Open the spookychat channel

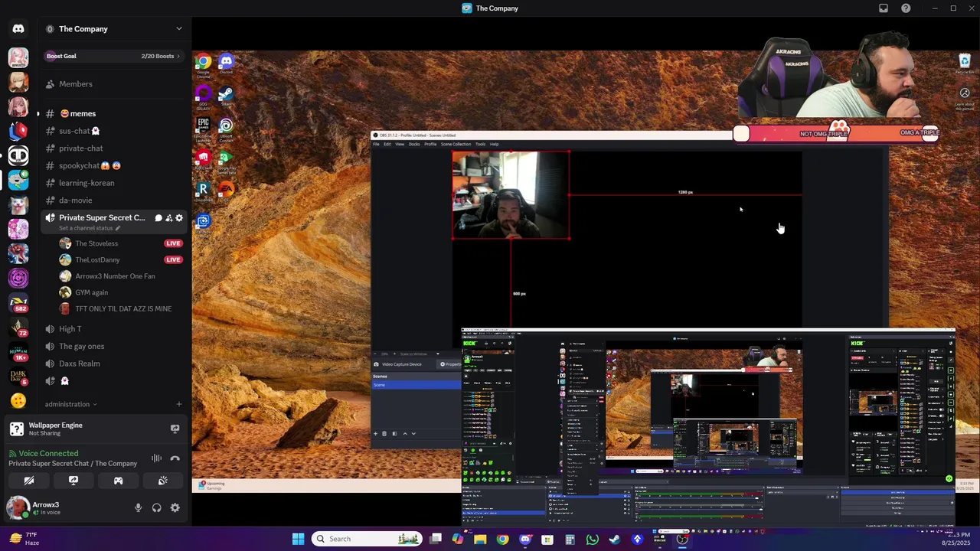click(x=113, y=165)
